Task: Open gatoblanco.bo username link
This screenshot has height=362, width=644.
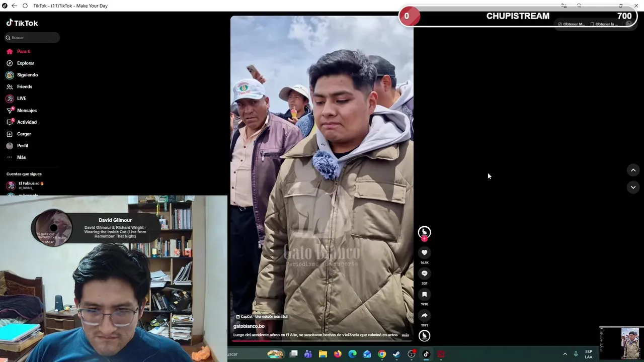Action: 249,326
